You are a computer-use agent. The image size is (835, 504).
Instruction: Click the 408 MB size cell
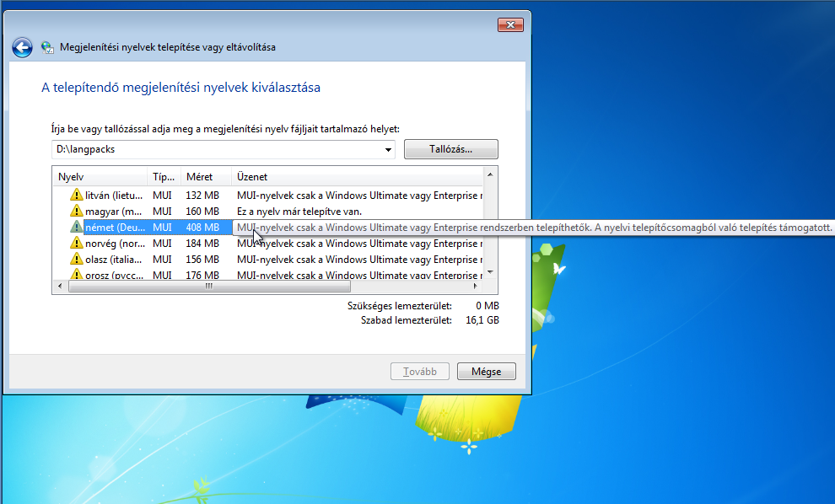coord(202,228)
